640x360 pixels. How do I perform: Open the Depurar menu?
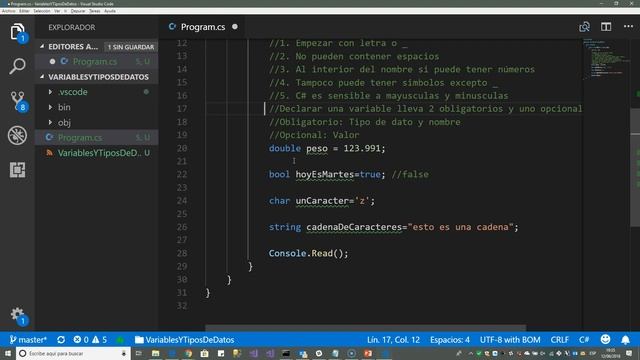pyautogui.click(x=78, y=11)
